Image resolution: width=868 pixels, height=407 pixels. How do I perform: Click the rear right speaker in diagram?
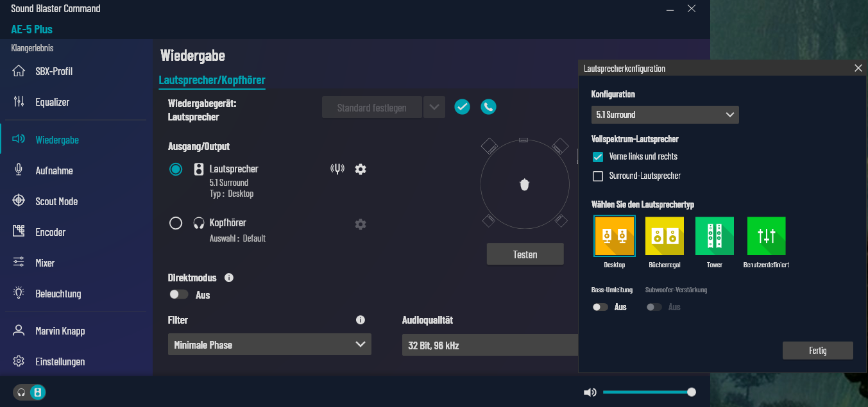click(x=561, y=220)
